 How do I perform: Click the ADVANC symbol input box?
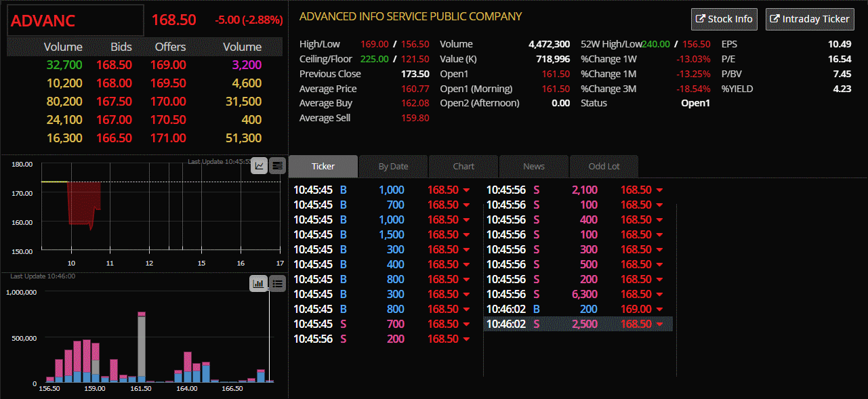(75, 20)
